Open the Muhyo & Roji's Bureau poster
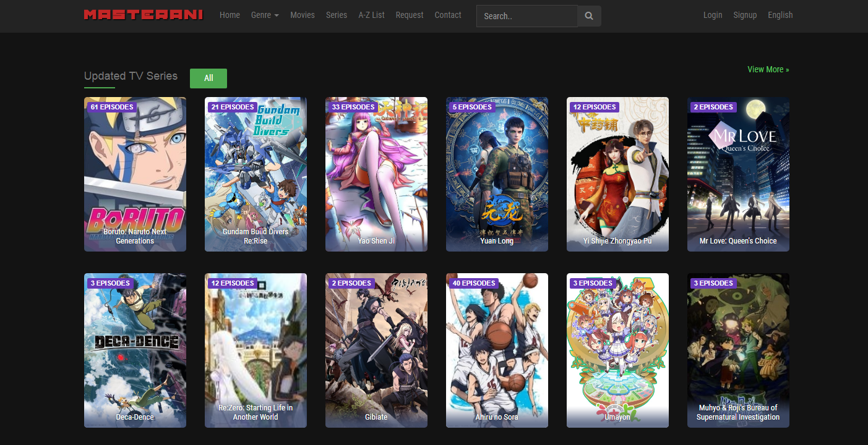 click(738, 350)
